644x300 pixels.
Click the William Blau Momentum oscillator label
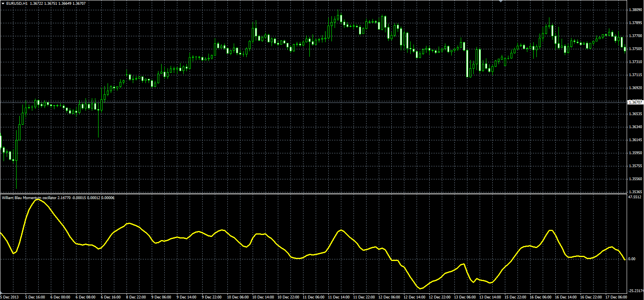29,198
